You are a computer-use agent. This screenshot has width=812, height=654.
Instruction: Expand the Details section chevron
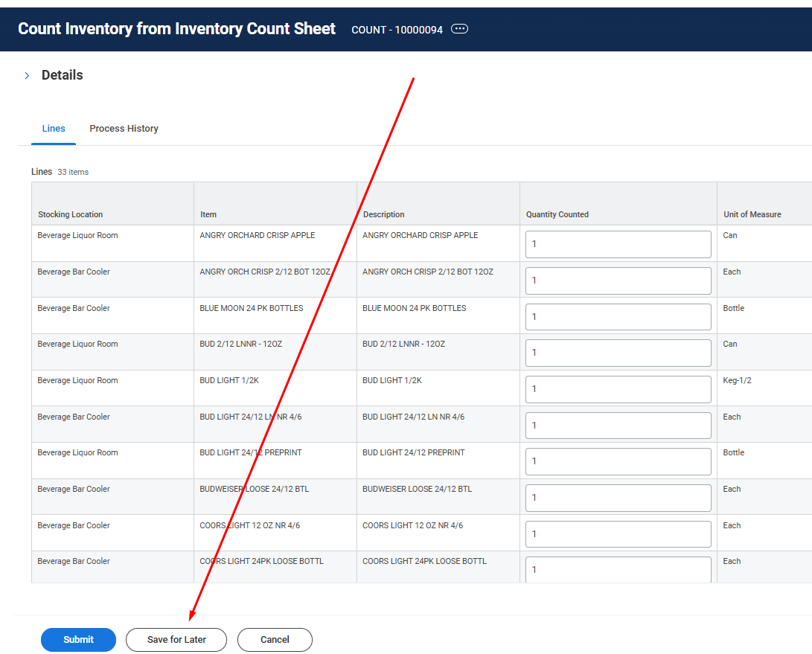point(27,76)
